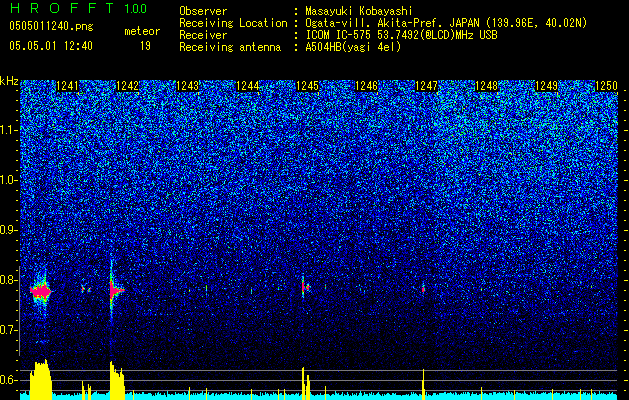Click the 1.1 kHz axis label

8,130
